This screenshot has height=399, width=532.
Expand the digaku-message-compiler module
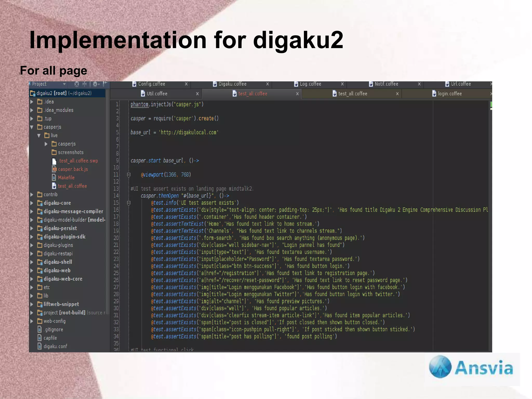pyautogui.click(x=32, y=211)
